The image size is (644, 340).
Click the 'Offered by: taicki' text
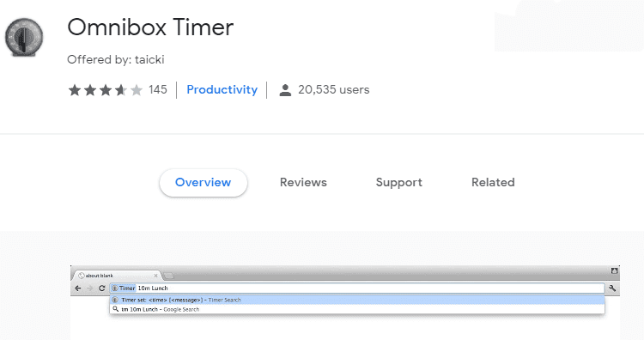(x=115, y=59)
